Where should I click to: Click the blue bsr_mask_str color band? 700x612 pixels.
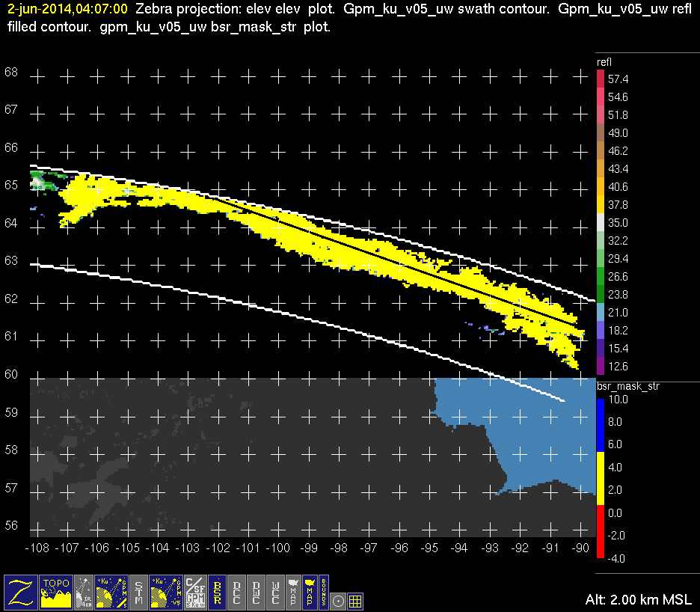pos(601,425)
